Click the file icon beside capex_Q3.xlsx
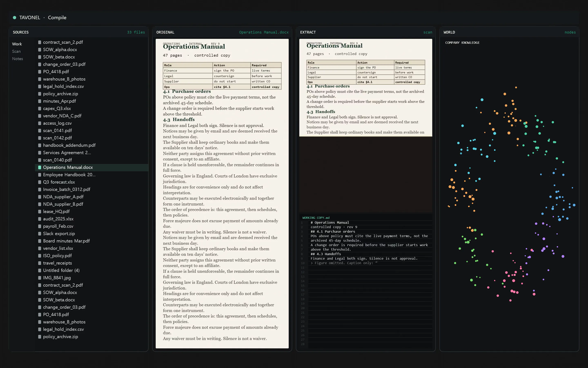Viewport: 588px width, 368px height. (x=40, y=109)
